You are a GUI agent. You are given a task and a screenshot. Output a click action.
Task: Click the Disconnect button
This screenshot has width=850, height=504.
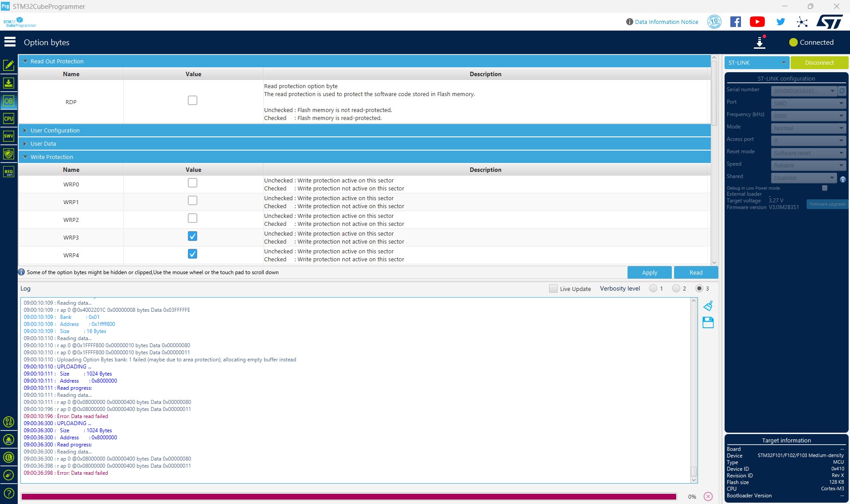(x=819, y=63)
